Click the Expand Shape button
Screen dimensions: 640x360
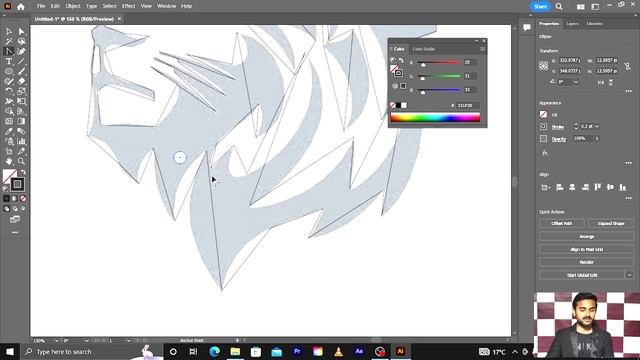click(x=611, y=223)
